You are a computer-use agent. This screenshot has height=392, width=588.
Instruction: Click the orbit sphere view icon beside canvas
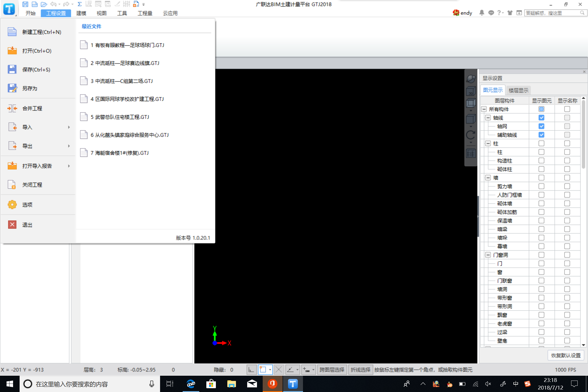point(471,78)
